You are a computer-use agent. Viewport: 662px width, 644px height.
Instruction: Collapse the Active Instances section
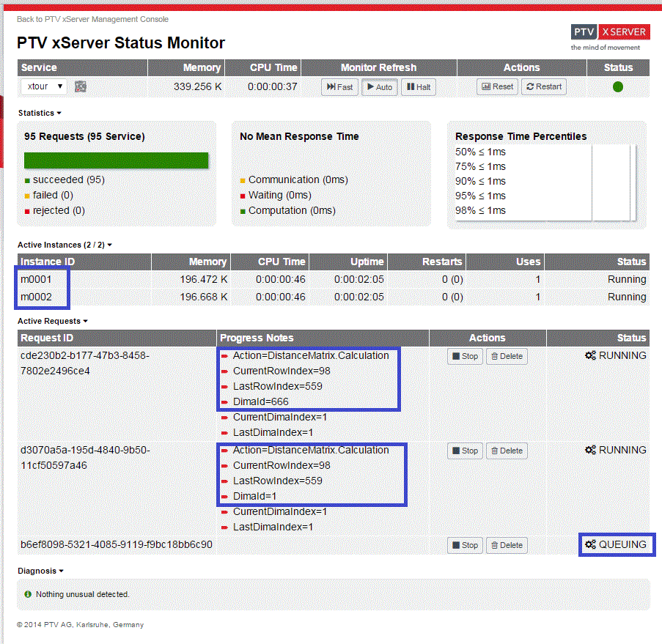tap(65, 245)
